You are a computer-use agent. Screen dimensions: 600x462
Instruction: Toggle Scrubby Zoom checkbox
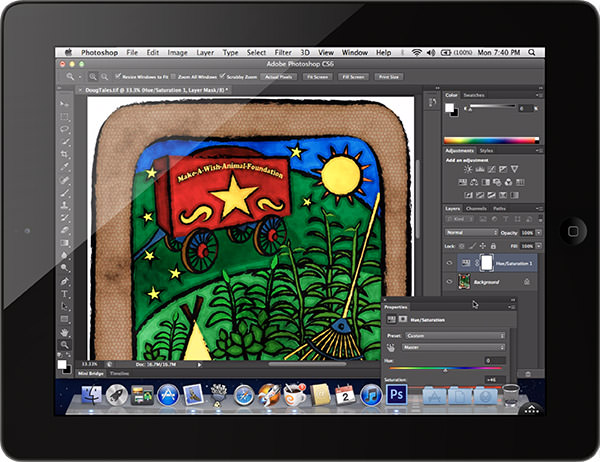point(222,77)
